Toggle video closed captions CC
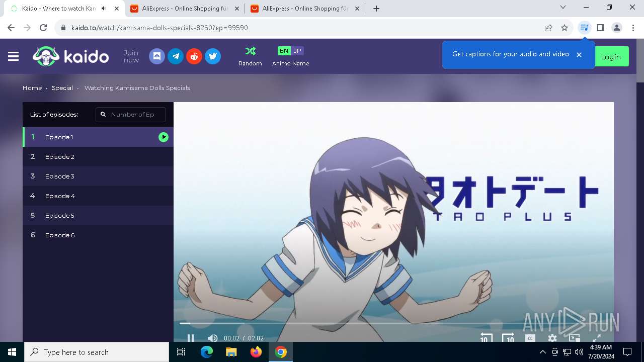The image size is (644, 362). point(530,338)
